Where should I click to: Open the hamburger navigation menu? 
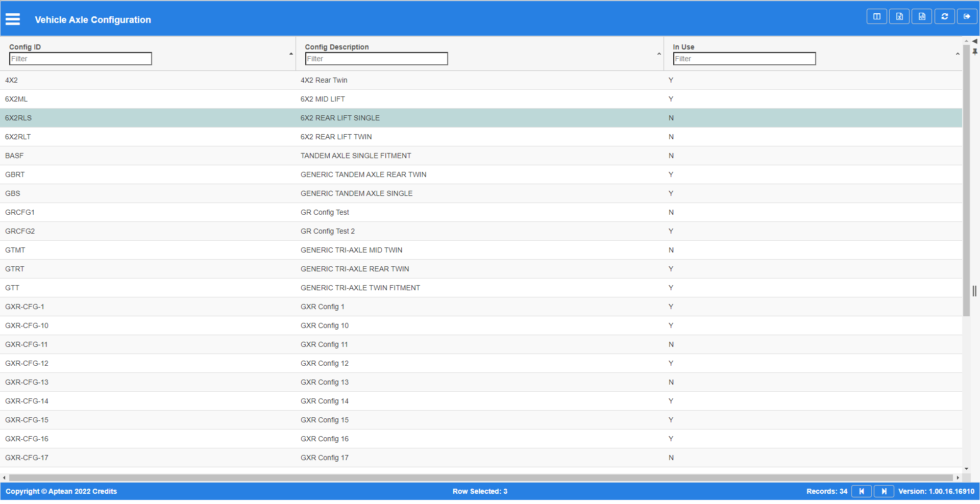(13, 19)
